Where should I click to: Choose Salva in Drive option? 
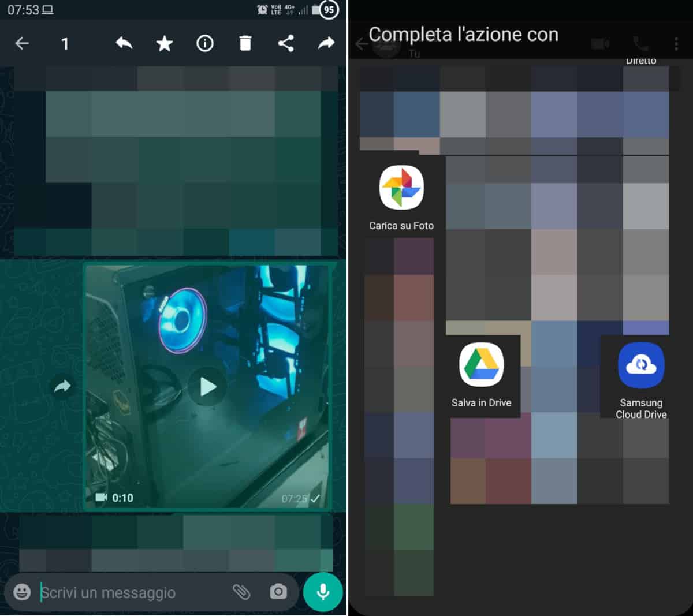(x=482, y=375)
